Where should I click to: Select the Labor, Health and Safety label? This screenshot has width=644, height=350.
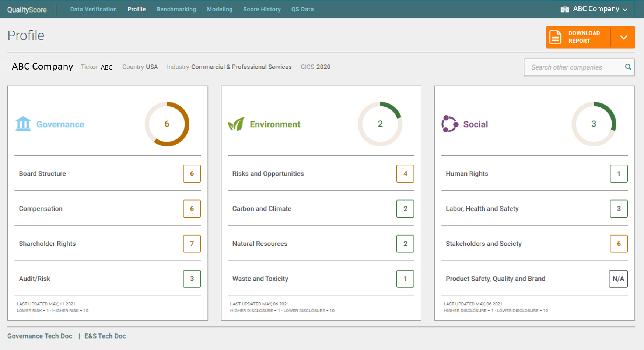click(482, 209)
